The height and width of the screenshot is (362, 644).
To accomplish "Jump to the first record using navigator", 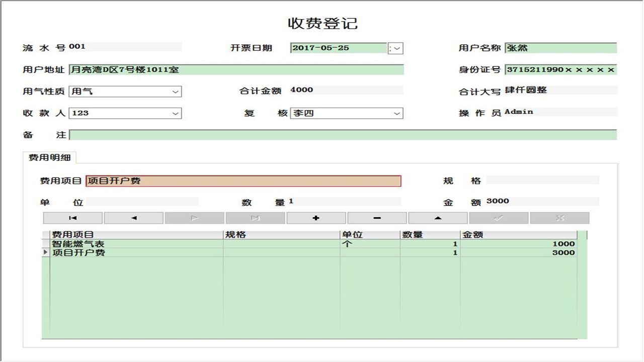I will pos(72,217).
